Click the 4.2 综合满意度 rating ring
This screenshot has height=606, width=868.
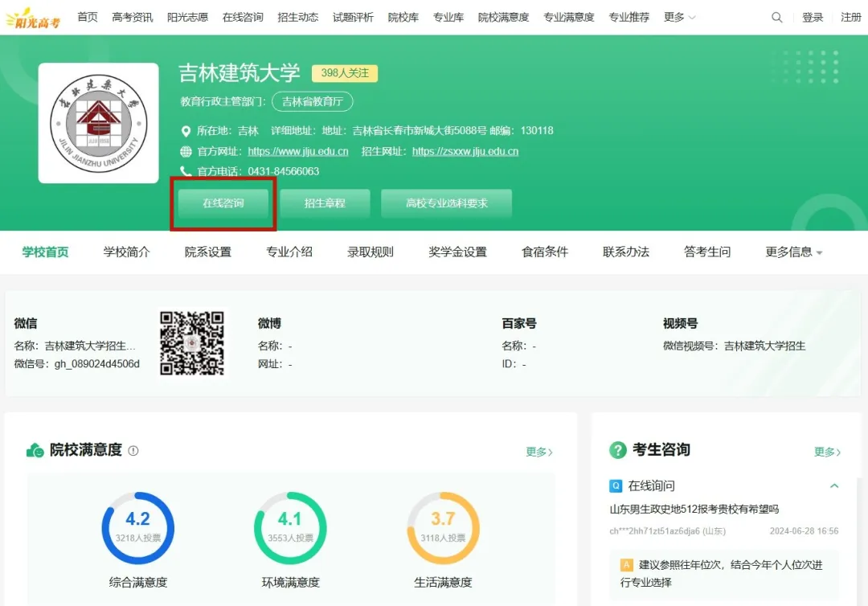point(138,528)
